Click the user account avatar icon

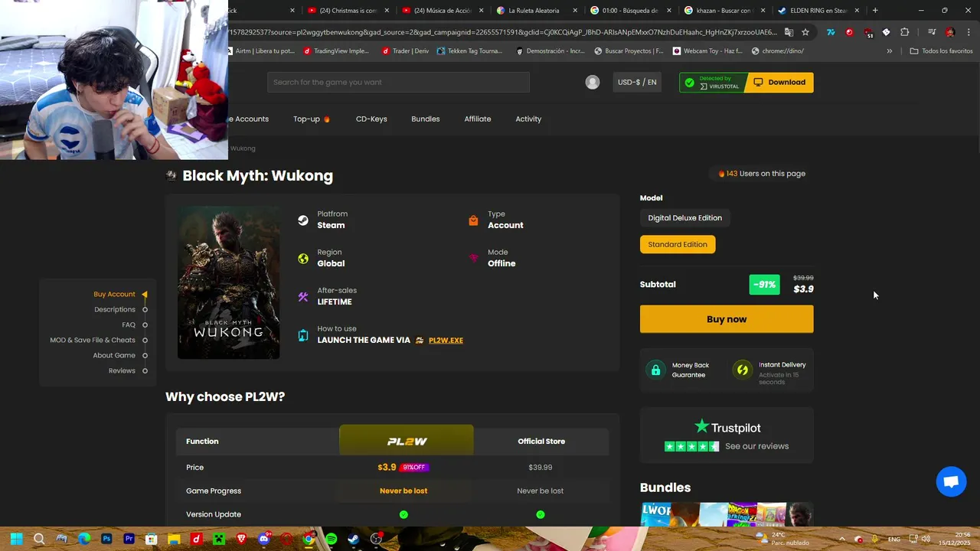coord(593,82)
